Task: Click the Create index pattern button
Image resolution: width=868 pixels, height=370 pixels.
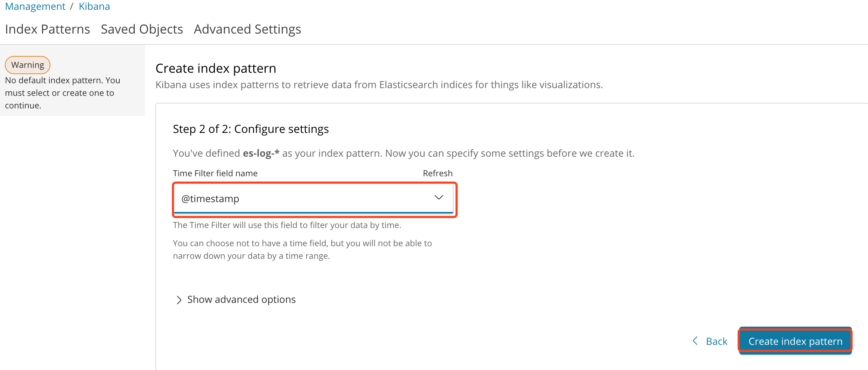Action: [795, 341]
